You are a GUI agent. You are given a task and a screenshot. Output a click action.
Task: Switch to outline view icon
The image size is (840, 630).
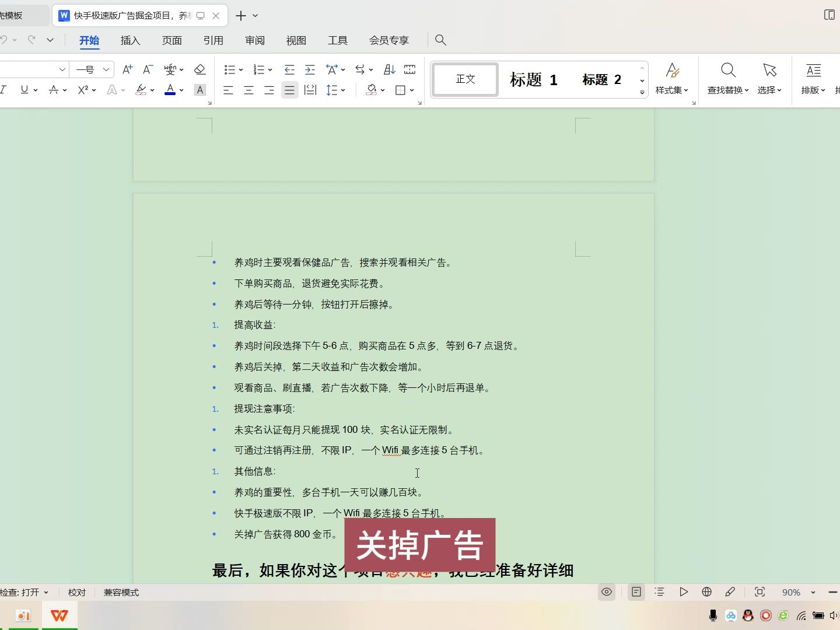click(660, 592)
